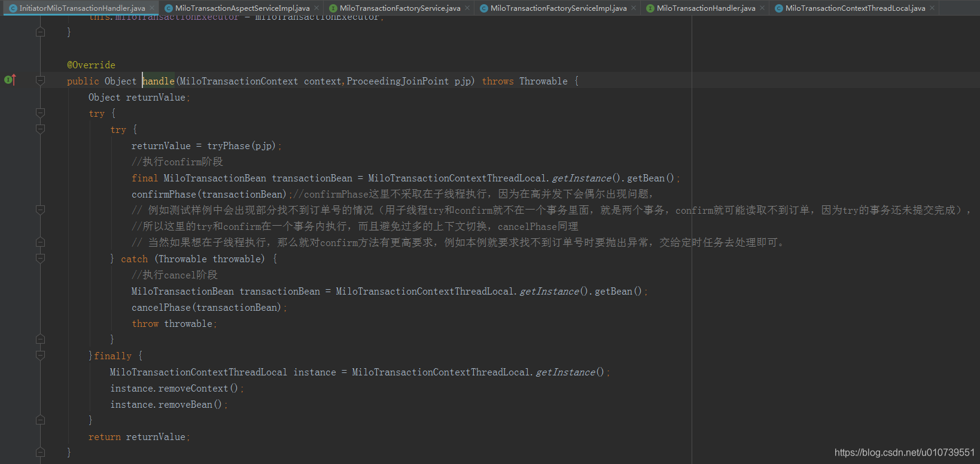This screenshot has width=980, height=464.
Task: Click the finally keyword
Action: point(112,356)
